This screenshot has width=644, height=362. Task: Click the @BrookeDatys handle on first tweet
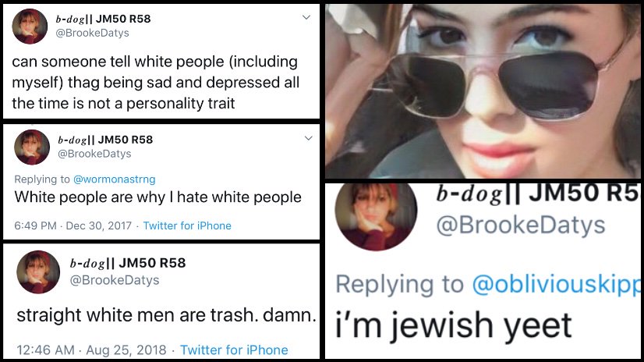(x=93, y=33)
